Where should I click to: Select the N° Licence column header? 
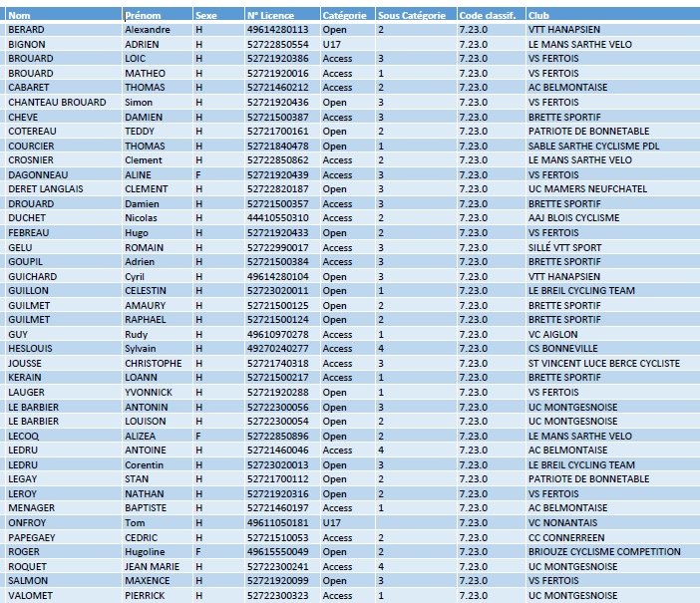point(268,16)
